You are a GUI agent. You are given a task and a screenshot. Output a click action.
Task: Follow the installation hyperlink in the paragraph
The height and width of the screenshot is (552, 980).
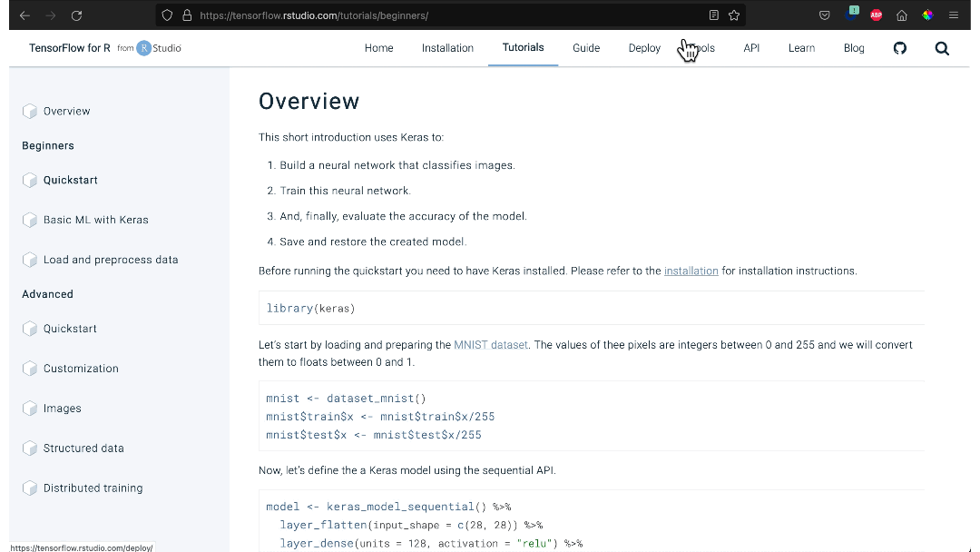coord(691,271)
